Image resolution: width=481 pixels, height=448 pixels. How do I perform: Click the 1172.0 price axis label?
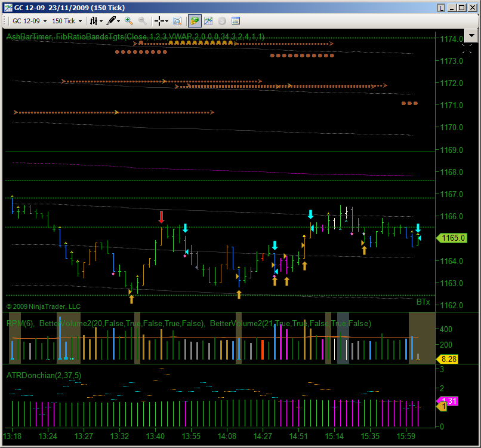(x=451, y=83)
